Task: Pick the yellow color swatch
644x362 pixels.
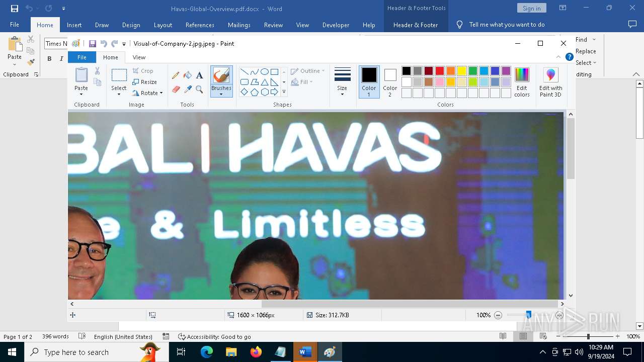Action: pos(462,71)
